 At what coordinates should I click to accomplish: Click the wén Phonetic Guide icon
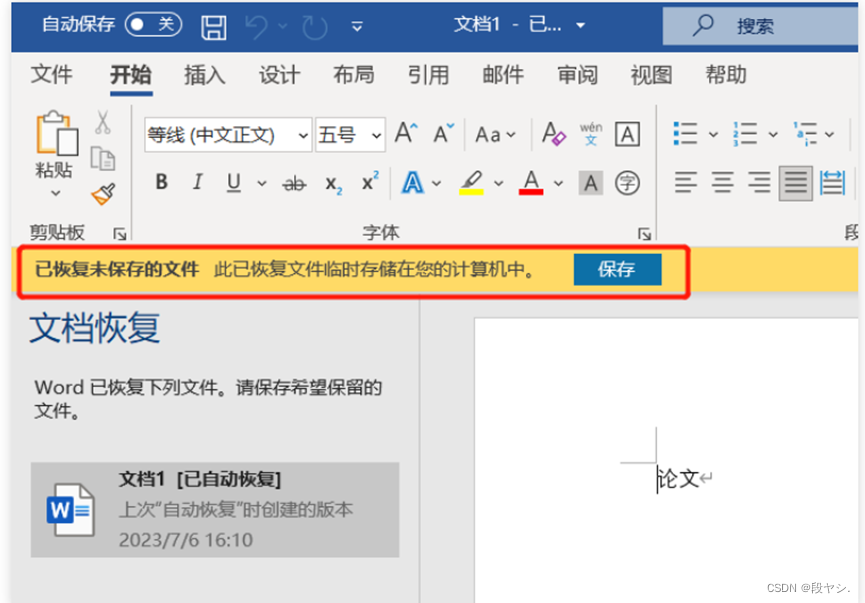pyautogui.click(x=591, y=134)
